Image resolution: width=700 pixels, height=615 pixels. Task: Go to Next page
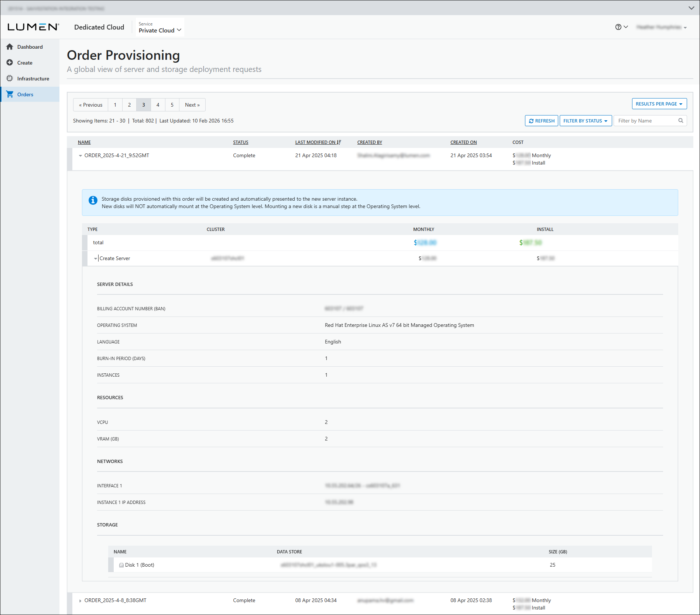click(192, 105)
